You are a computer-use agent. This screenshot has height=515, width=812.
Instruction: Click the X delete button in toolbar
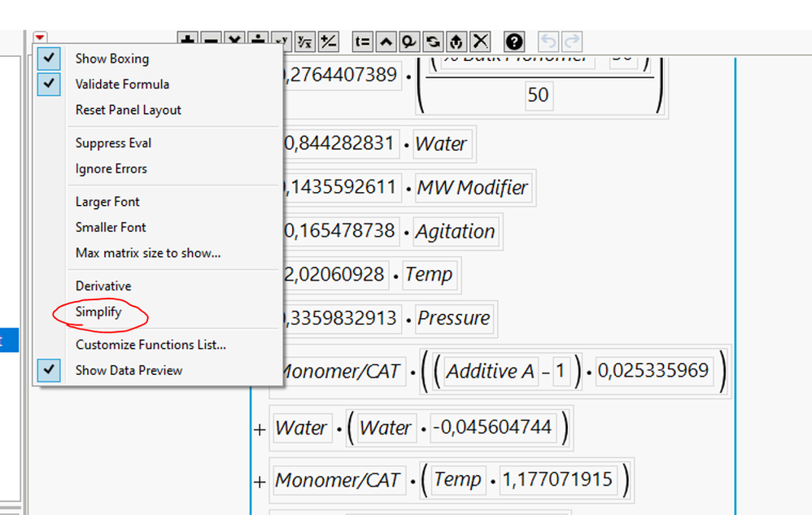point(481,41)
